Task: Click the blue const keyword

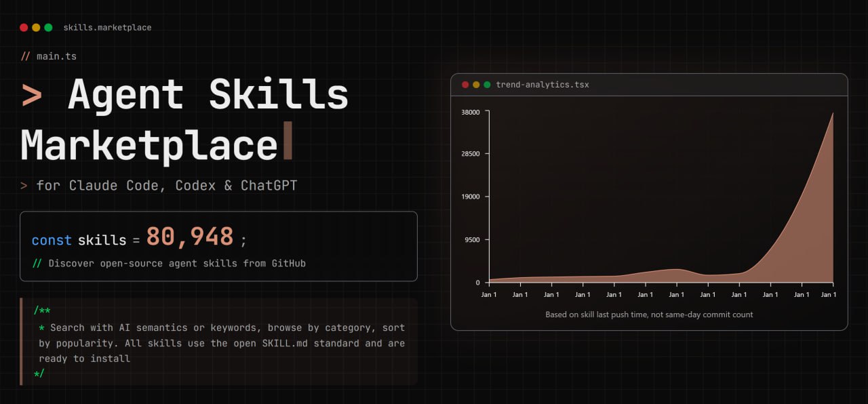Action: coord(52,241)
